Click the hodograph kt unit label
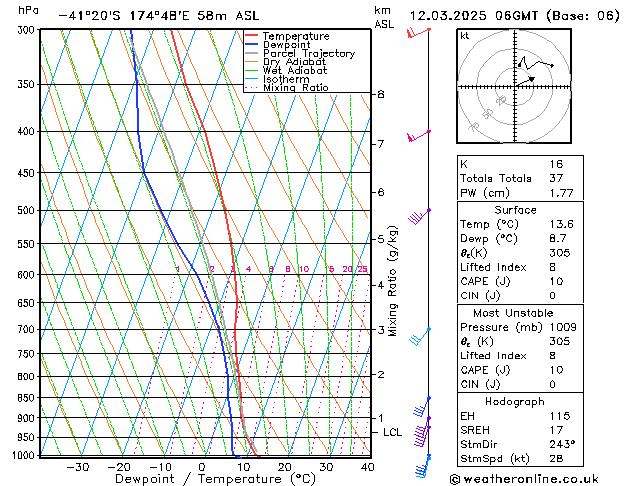629x486 pixels. [465, 36]
